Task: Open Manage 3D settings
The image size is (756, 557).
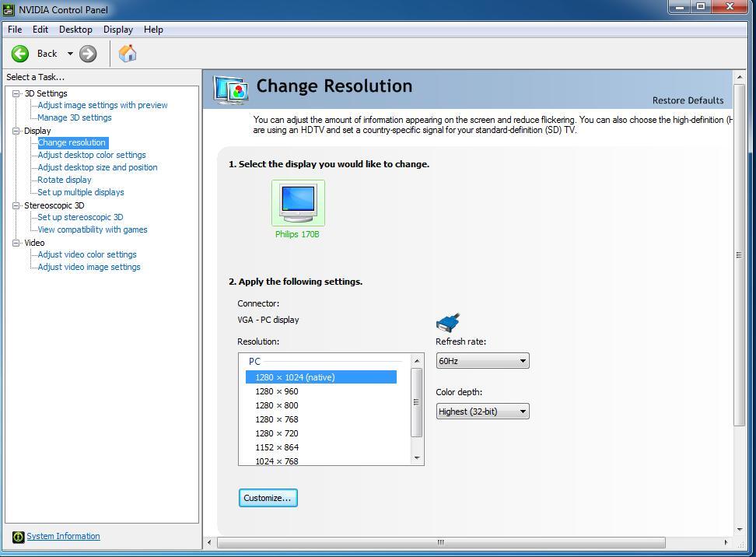Action: coord(75,117)
